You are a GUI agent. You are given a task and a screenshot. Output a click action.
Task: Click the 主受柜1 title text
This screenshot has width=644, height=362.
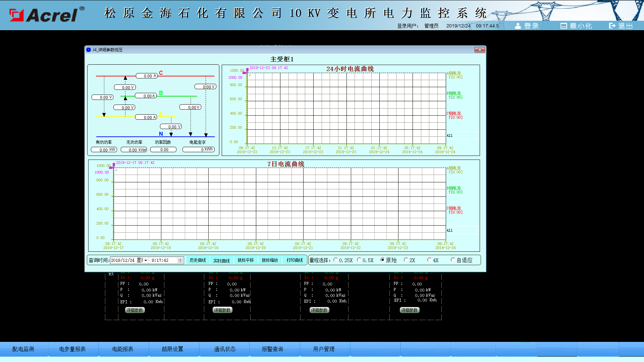coord(282,59)
